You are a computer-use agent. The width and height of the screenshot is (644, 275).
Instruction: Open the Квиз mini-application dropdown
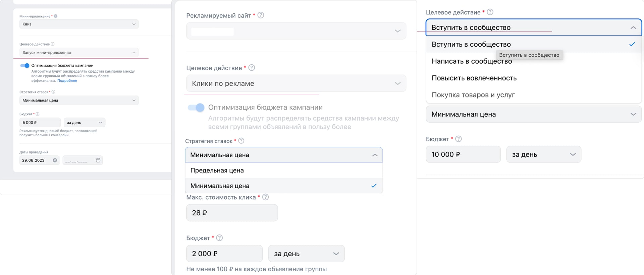pos(79,24)
